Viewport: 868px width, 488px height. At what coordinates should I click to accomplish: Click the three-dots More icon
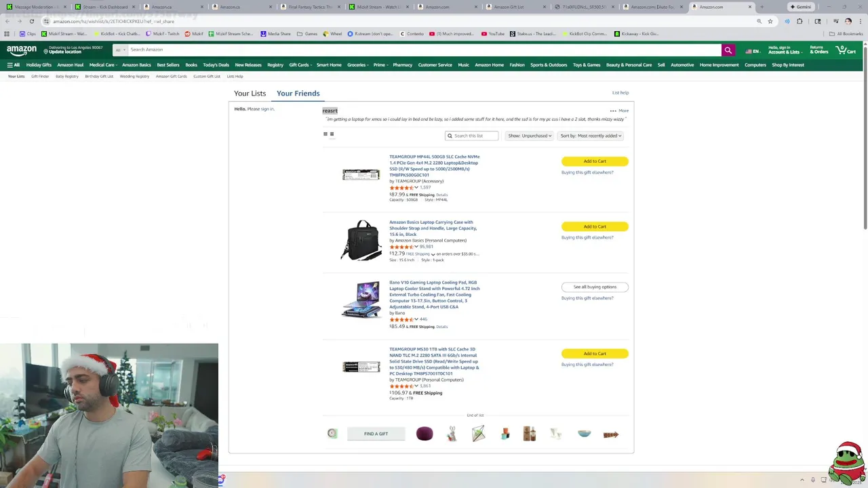coord(613,110)
